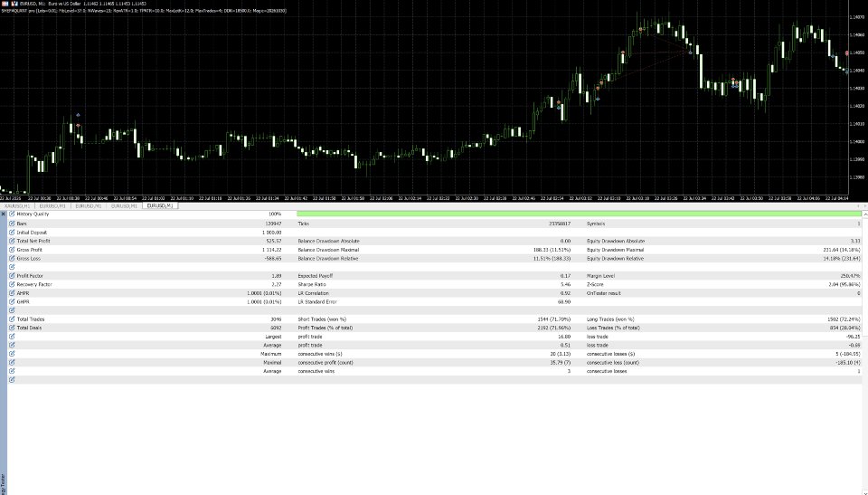Click the Profit Factor value 1.89
This screenshot has width=868, height=495.
(277, 275)
